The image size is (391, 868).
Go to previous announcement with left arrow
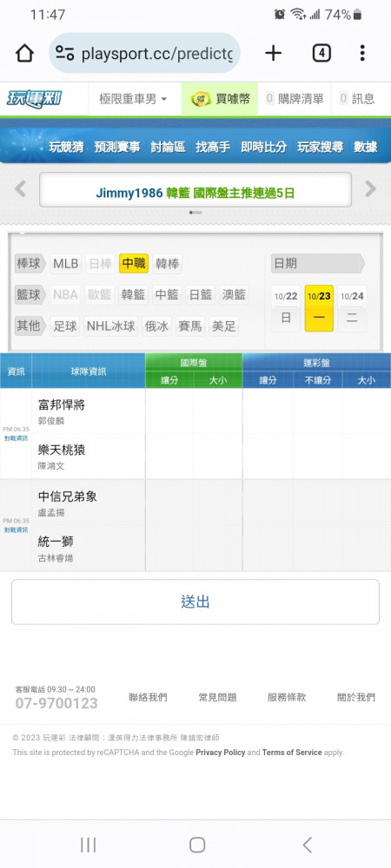tap(20, 189)
